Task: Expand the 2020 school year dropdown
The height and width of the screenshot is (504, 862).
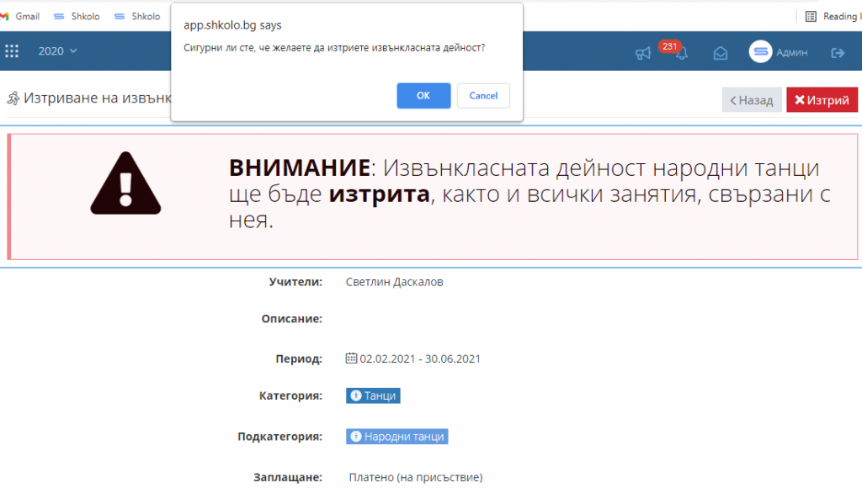Action: pyautogui.click(x=57, y=51)
